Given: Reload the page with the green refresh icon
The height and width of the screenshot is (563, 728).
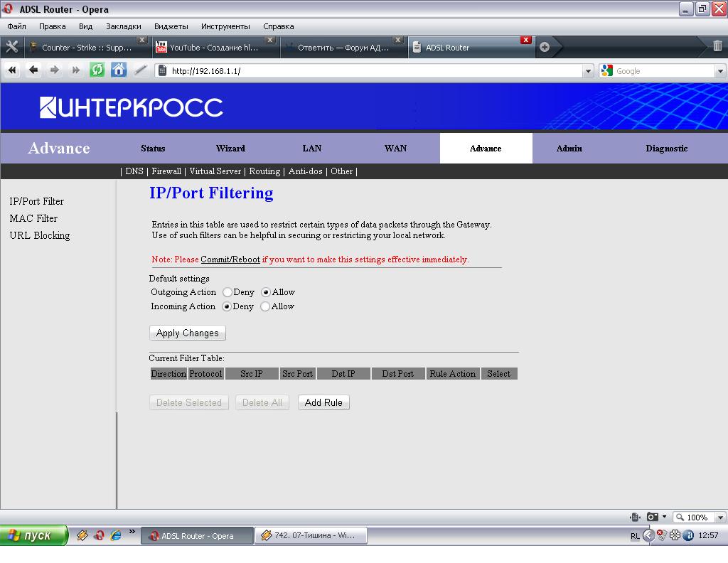Looking at the screenshot, I should coord(97,70).
